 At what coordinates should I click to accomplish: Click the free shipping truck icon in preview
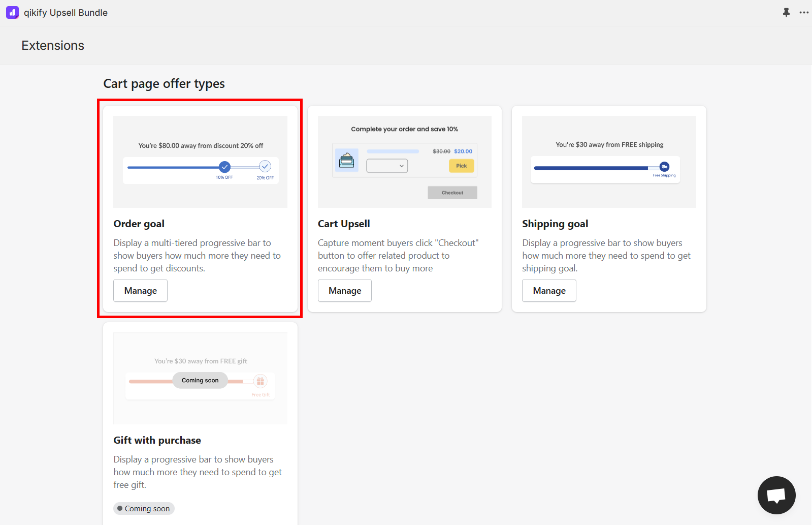coord(664,167)
